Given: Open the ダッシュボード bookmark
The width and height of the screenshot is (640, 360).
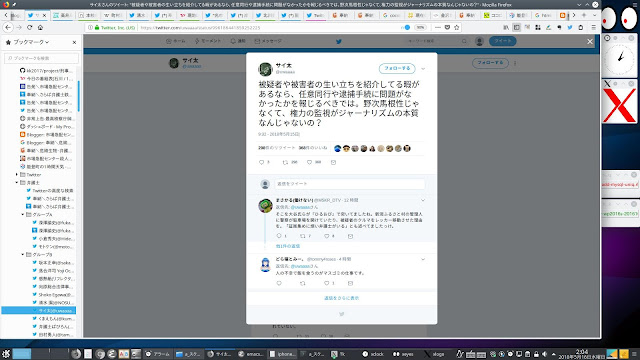Looking at the screenshot, I should point(47,127).
